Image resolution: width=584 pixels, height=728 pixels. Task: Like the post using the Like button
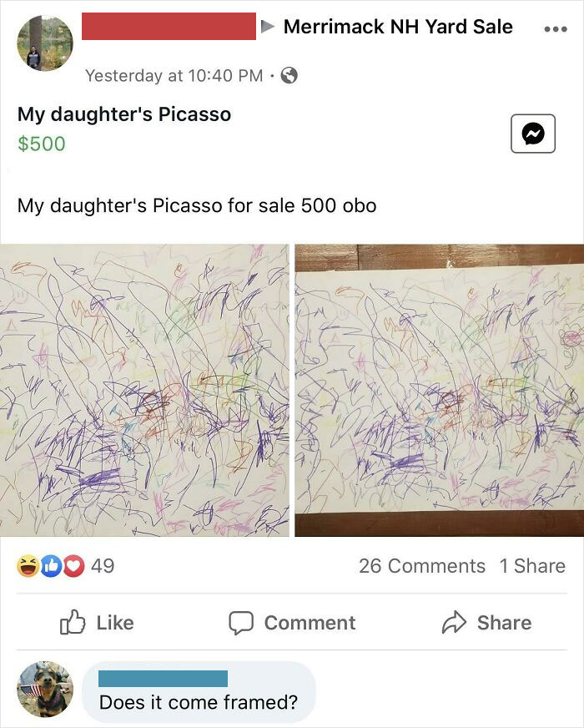(x=117, y=623)
